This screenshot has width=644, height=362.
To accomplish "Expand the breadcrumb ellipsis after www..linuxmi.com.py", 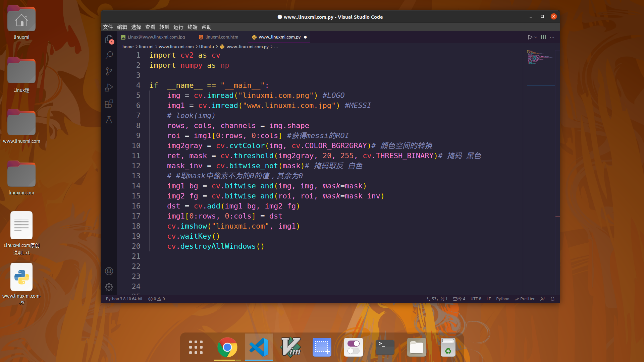I will click(276, 47).
